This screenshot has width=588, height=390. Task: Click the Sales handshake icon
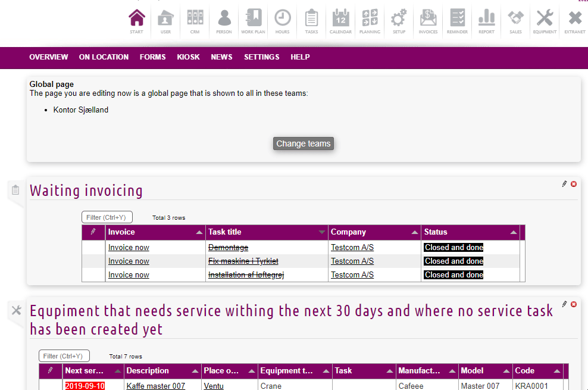pyautogui.click(x=515, y=21)
